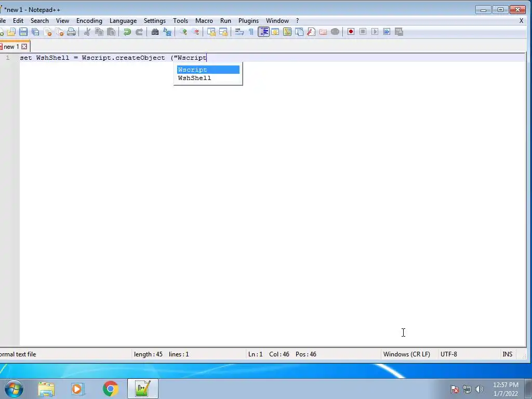Click "Windows (CR LF)" in the status bar
The image size is (532, 399).
point(406,354)
